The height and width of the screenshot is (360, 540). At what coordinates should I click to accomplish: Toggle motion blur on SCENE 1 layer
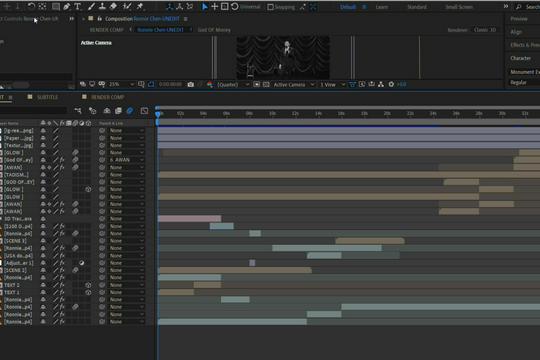75,270
